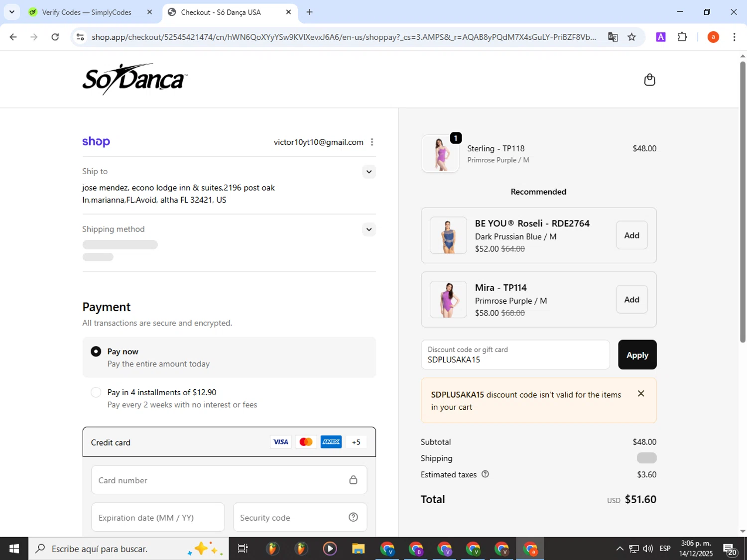Open the Chrome profile avatar
This screenshot has width=747, height=560.
coord(713,37)
